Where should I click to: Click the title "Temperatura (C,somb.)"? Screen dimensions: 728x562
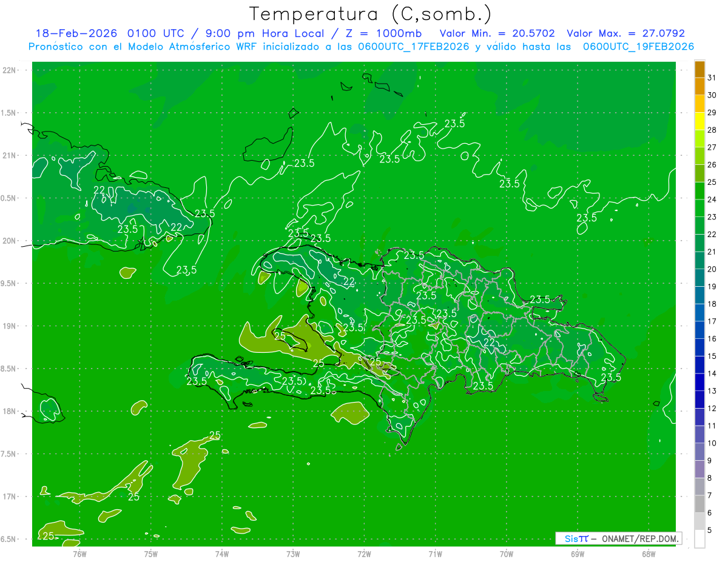(x=370, y=14)
